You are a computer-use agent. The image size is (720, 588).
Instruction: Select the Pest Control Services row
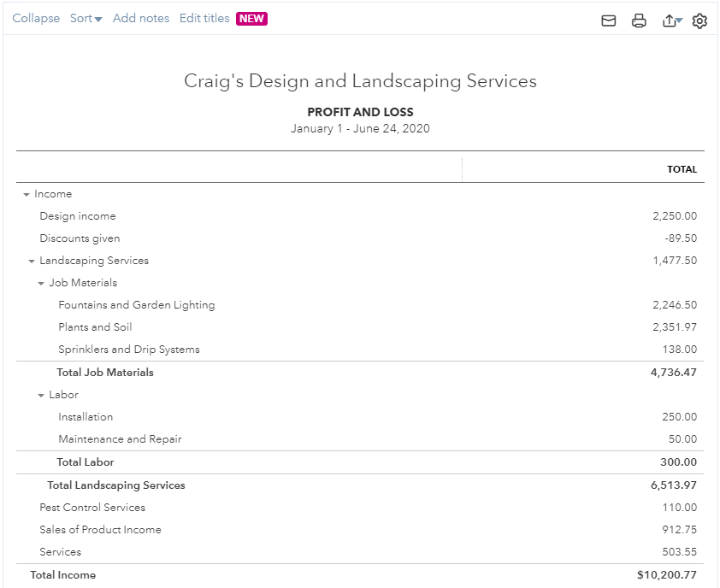click(x=92, y=508)
